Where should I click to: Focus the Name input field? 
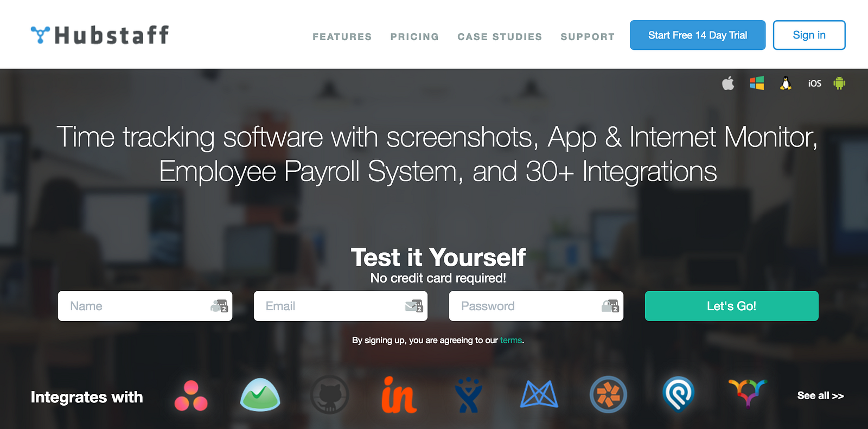click(145, 306)
